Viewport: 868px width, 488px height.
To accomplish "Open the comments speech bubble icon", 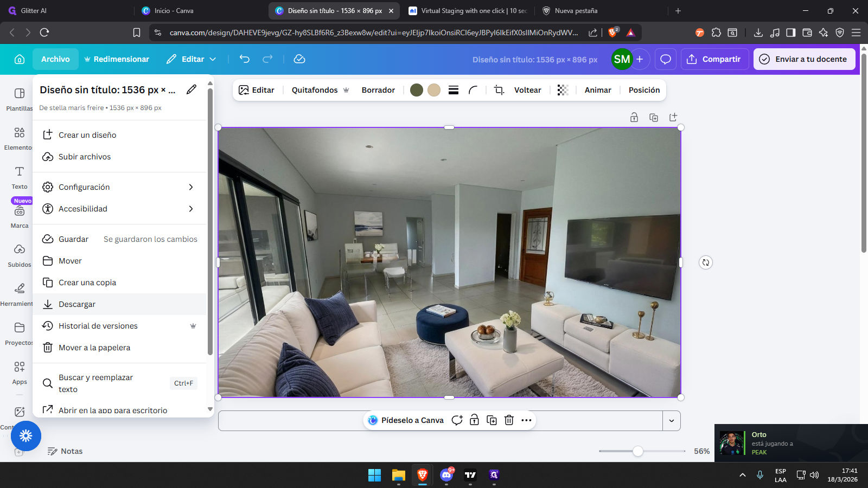I will coord(666,59).
